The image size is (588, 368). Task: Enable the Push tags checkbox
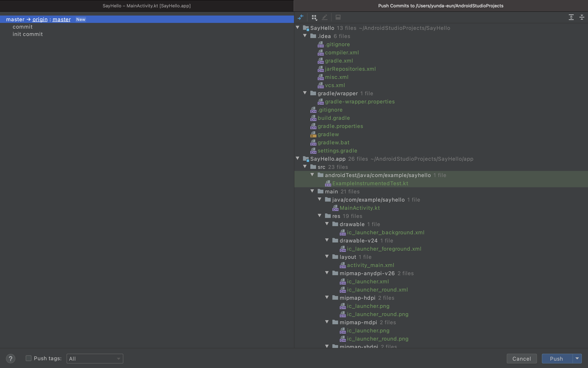29,358
